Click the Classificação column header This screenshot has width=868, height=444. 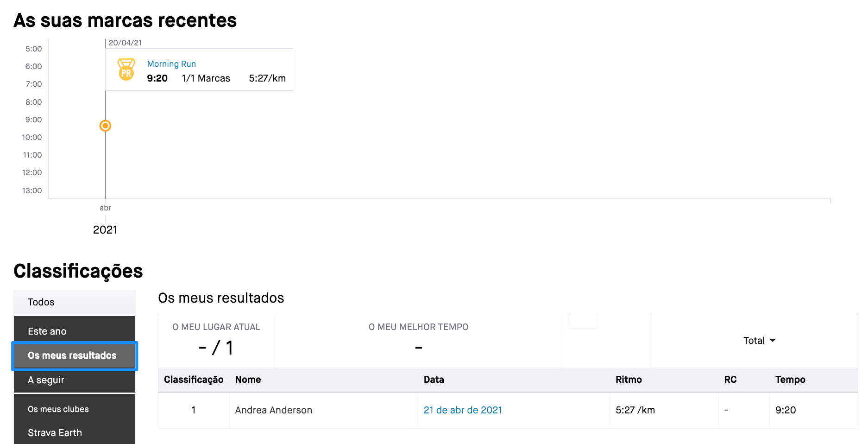194,380
